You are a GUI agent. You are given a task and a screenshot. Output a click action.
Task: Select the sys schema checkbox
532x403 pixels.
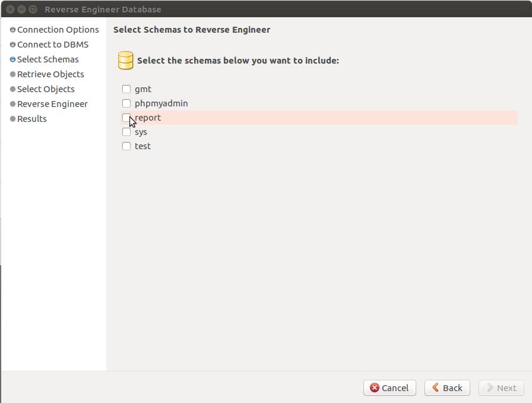[126, 132]
